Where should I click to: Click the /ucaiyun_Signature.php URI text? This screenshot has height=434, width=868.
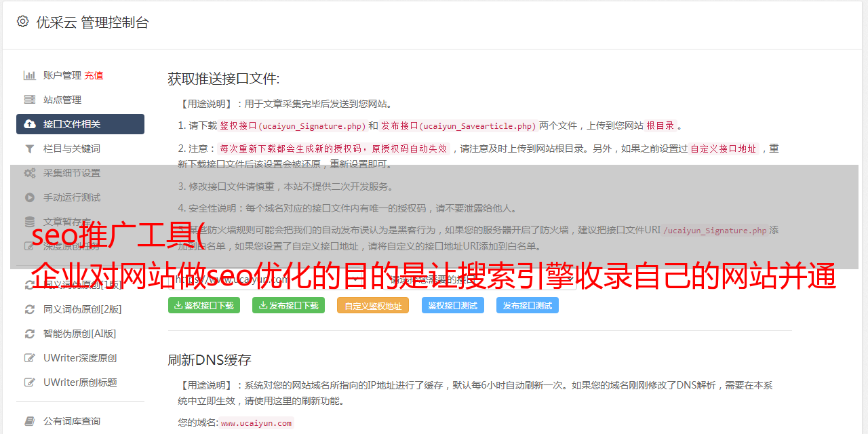(x=715, y=231)
